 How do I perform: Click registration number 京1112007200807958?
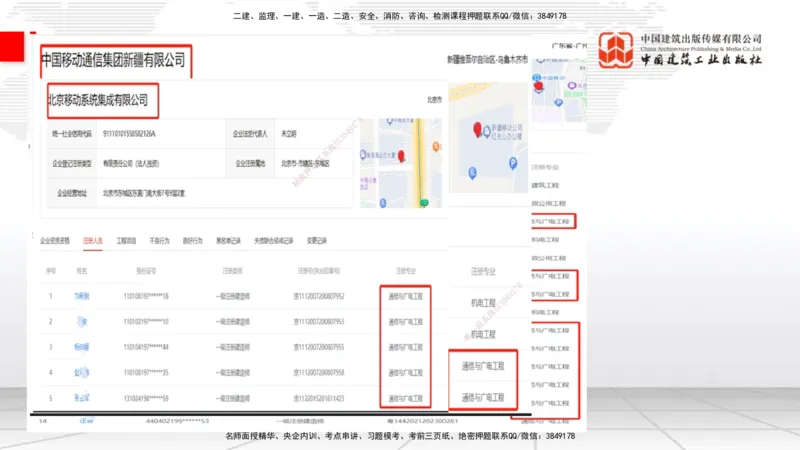click(318, 372)
